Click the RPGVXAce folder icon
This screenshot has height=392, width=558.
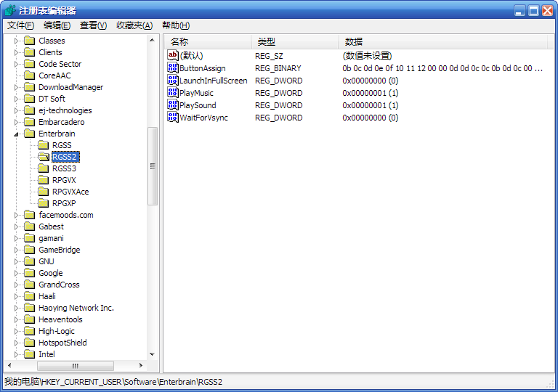coord(43,192)
